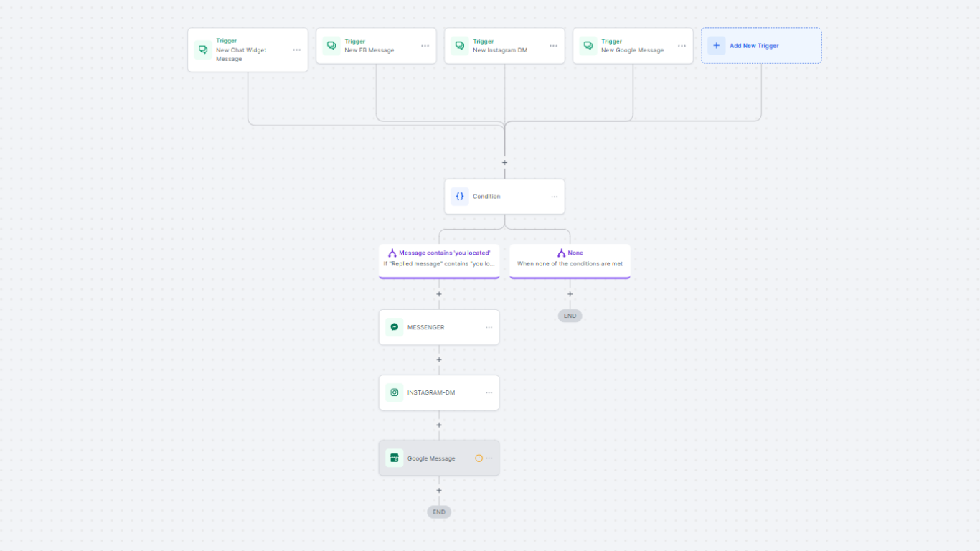
Task: Click the chat icon on New FB Message trigger
Action: click(331, 45)
